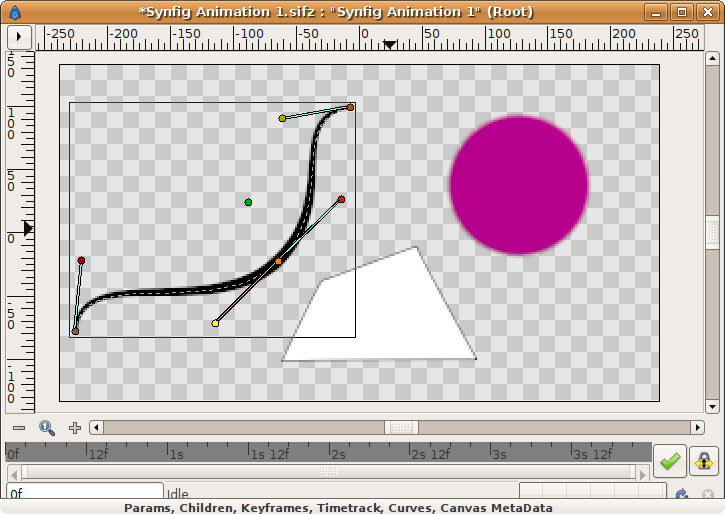Zoom in with the plus icon

click(75, 428)
